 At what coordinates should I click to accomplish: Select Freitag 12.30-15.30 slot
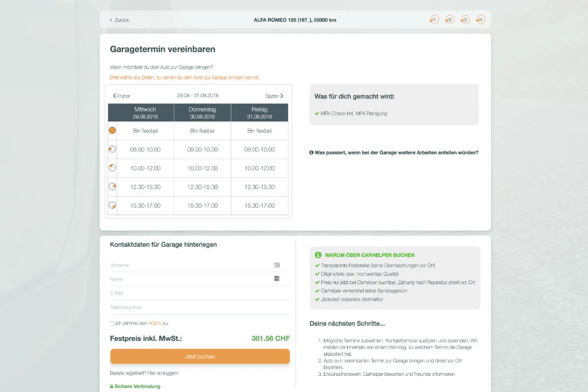[260, 187]
